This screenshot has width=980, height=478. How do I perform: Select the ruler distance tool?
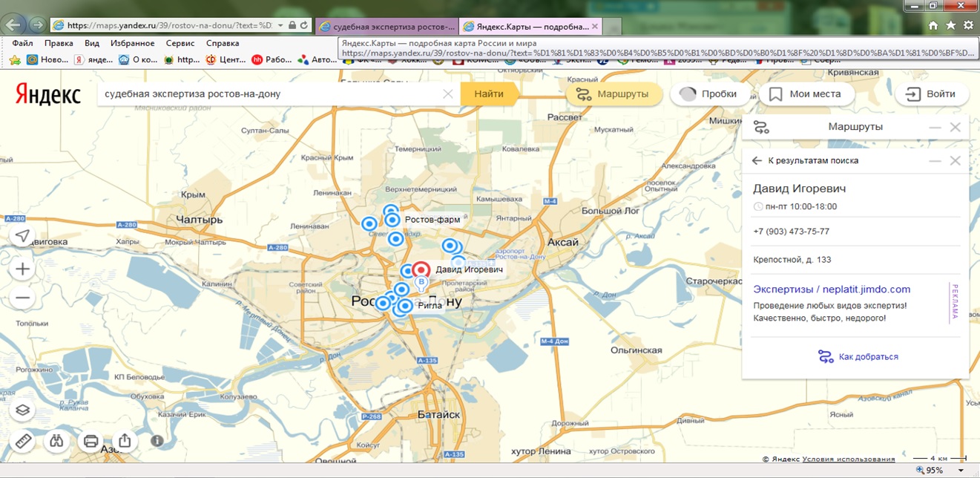point(23,441)
